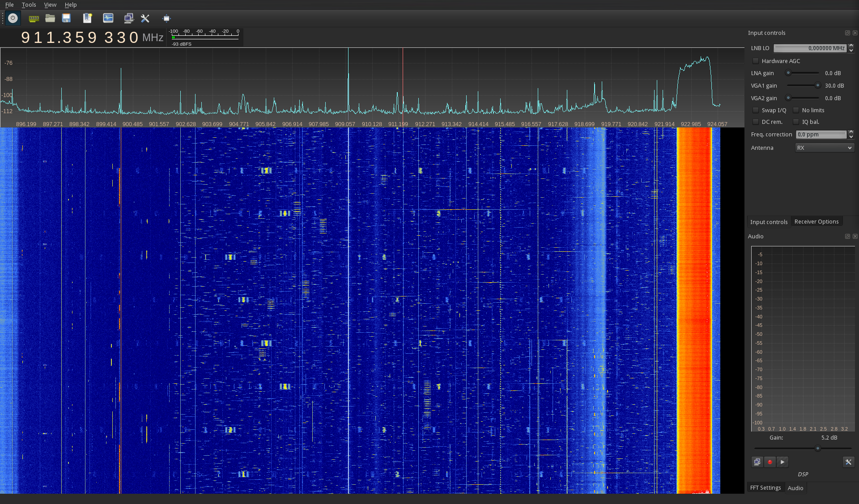Viewport: 859px width, 504px height.
Task: Undock the Input controls panel
Action: (x=847, y=33)
